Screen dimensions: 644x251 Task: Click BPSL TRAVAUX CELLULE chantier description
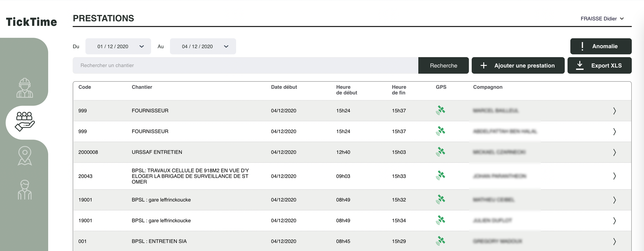[x=190, y=176]
